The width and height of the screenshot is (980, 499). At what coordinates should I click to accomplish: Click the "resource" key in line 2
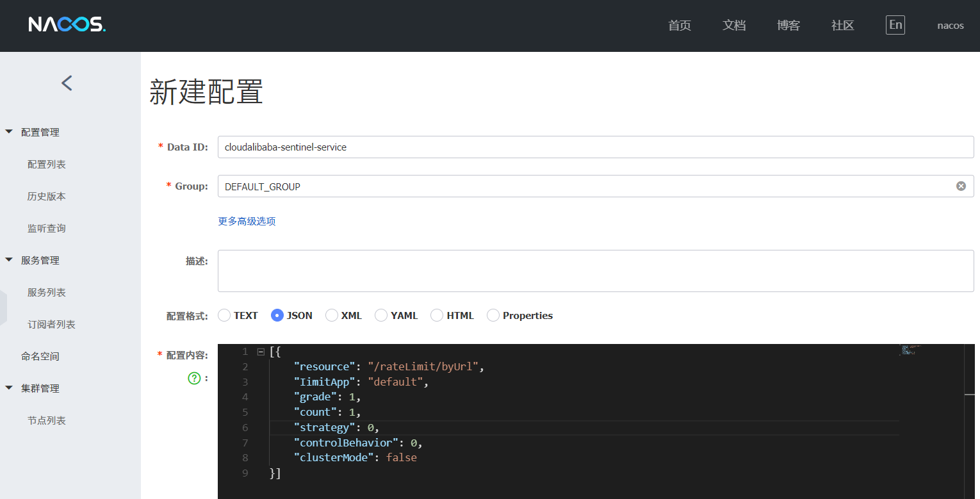coord(323,367)
